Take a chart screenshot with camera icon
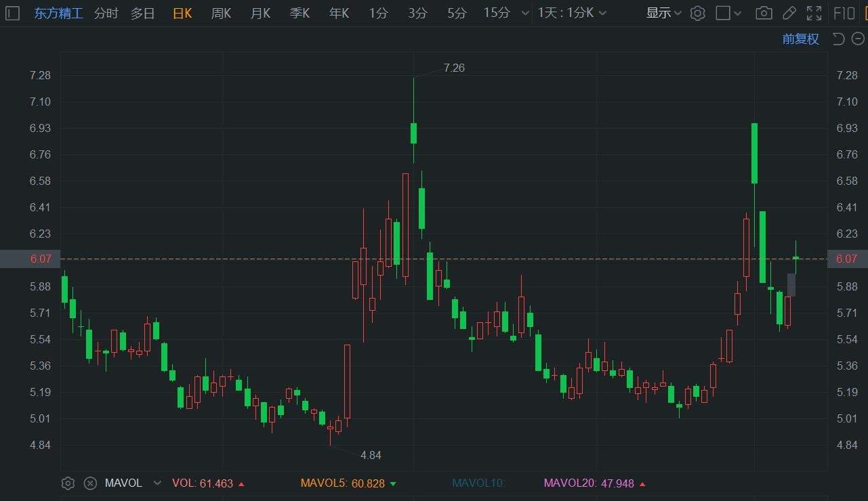868x501 pixels. (x=764, y=13)
